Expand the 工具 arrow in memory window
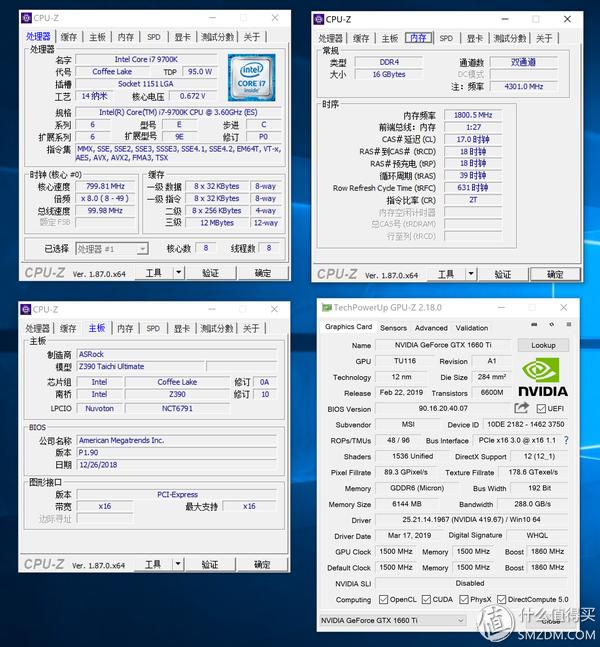This screenshot has height=647, width=600. [x=471, y=274]
